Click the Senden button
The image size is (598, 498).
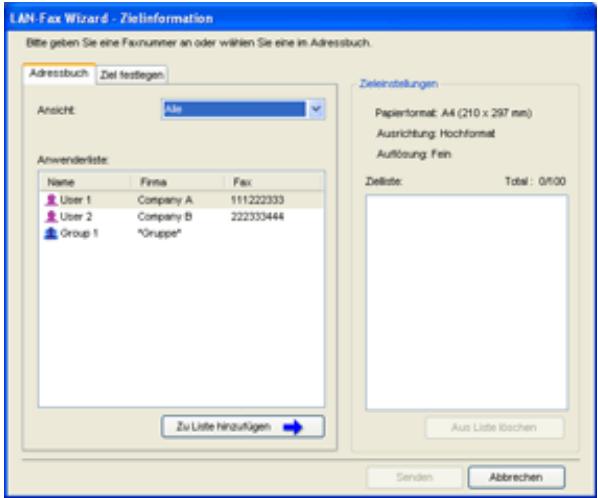coord(414,477)
